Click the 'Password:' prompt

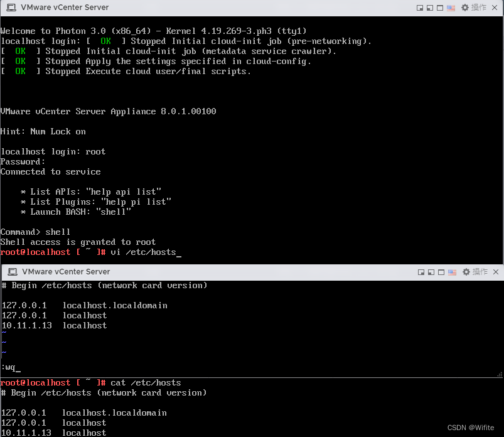click(23, 162)
